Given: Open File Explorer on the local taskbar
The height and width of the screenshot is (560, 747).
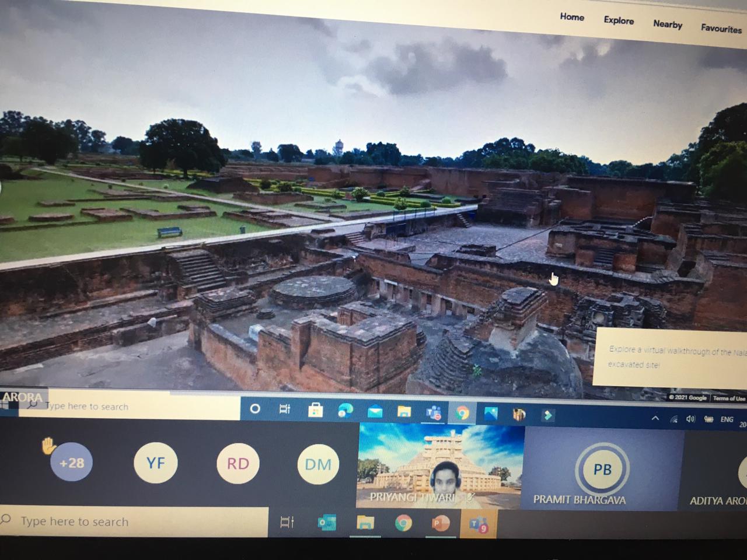Looking at the screenshot, I should click(365, 523).
